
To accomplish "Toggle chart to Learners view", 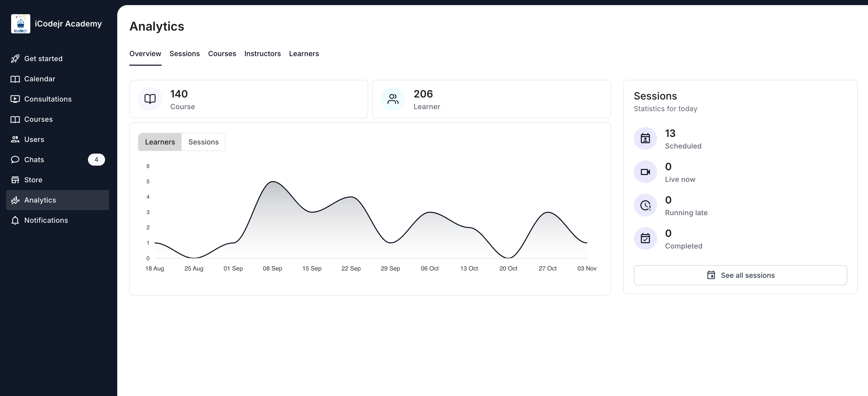I will [160, 142].
